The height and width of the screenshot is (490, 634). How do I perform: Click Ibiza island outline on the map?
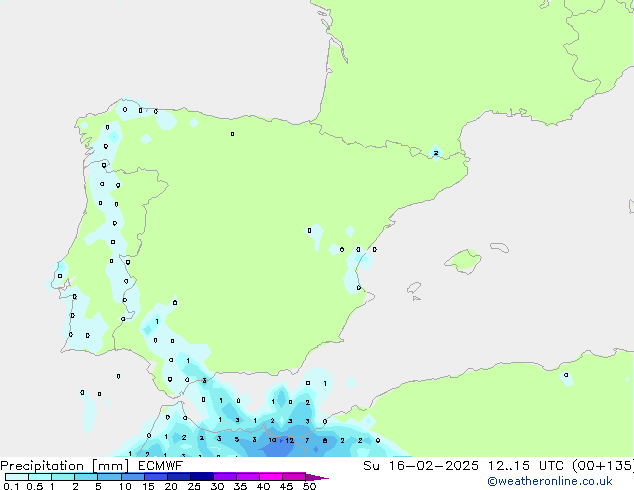pos(413,288)
